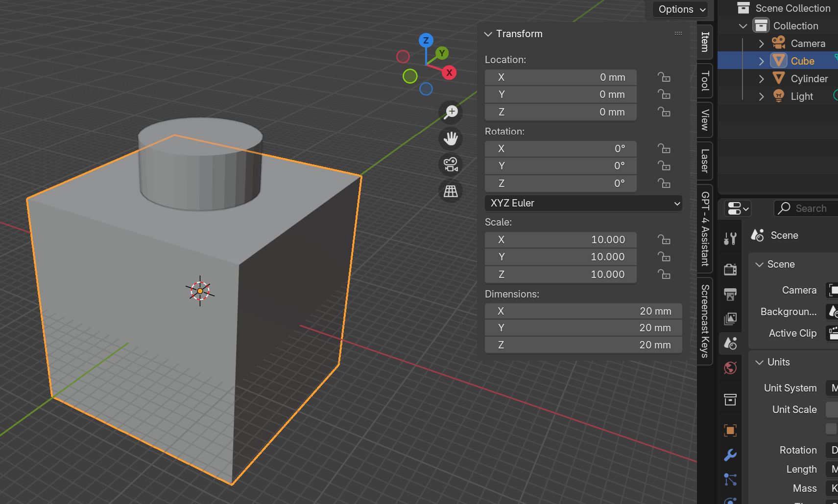The width and height of the screenshot is (838, 504).
Task: Select the Output properties printer icon
Action: pos(730,294)
